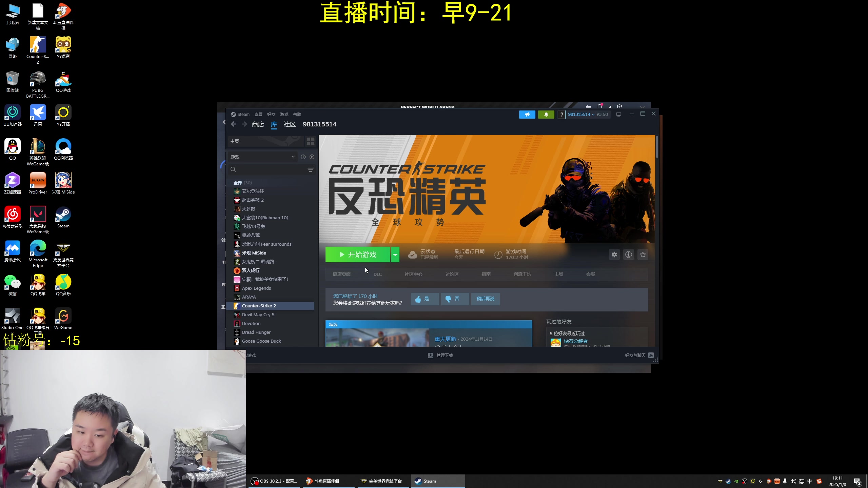Open the 查看 menu

coord(258,115)
